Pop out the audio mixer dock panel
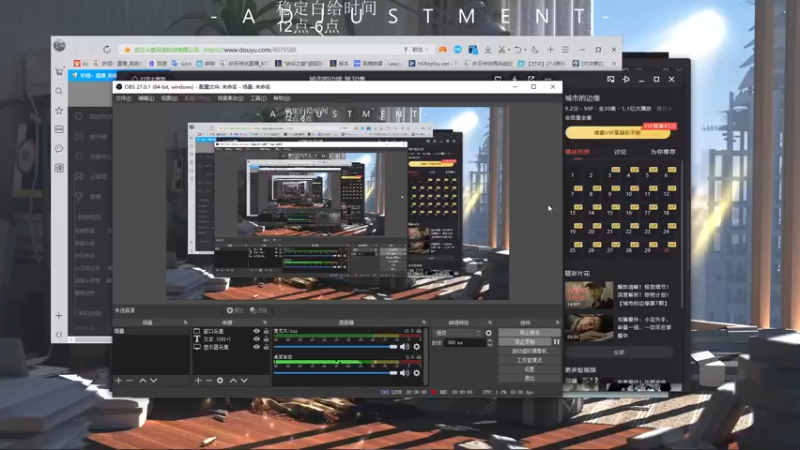Image resolution: width=800 pixels, height=450 pixels. (424, 322)
